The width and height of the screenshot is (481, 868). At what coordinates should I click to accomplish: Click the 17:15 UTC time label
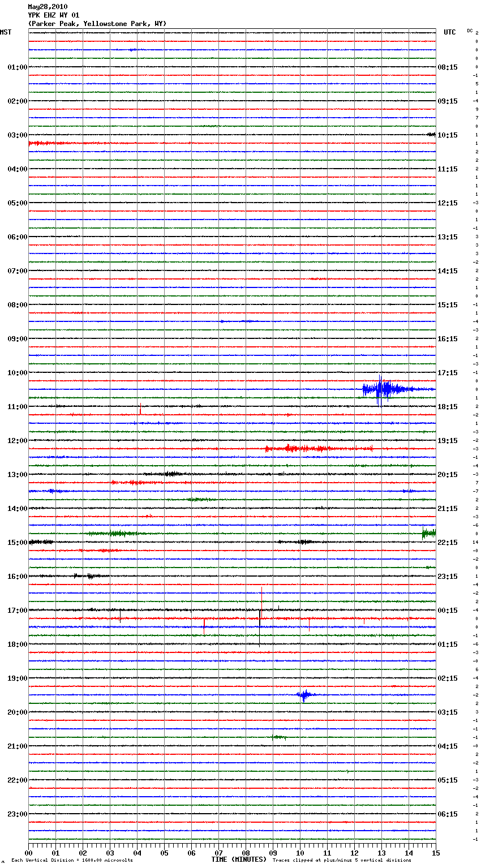[448, 373]
